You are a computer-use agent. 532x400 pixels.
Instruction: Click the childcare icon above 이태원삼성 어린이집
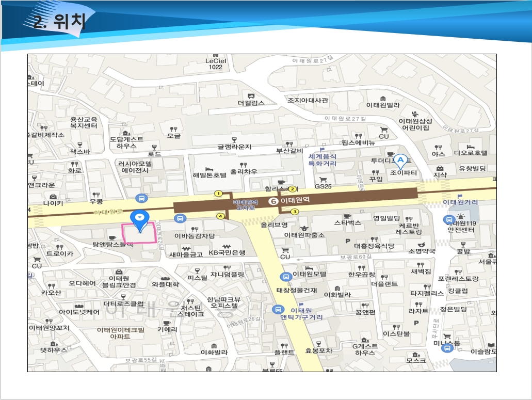[x=415, y=114]
